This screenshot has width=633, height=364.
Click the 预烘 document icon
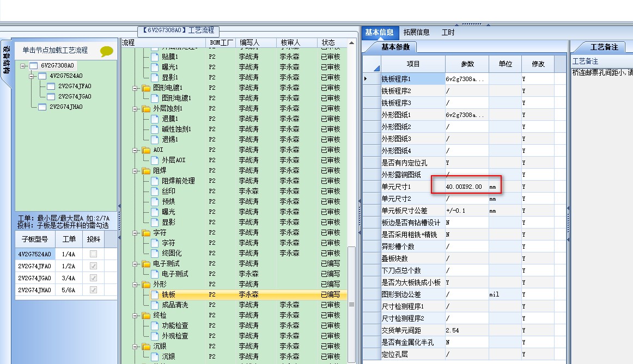(x=154, y=201)
